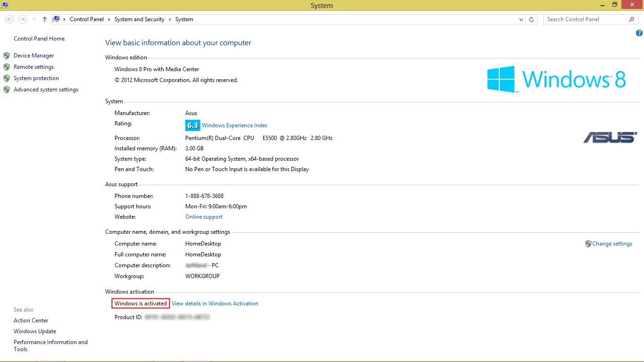The height and width of the screenshot is (362, 644).
Task: Click the Control Panel breadcrumb
Action: pos(87,19)
